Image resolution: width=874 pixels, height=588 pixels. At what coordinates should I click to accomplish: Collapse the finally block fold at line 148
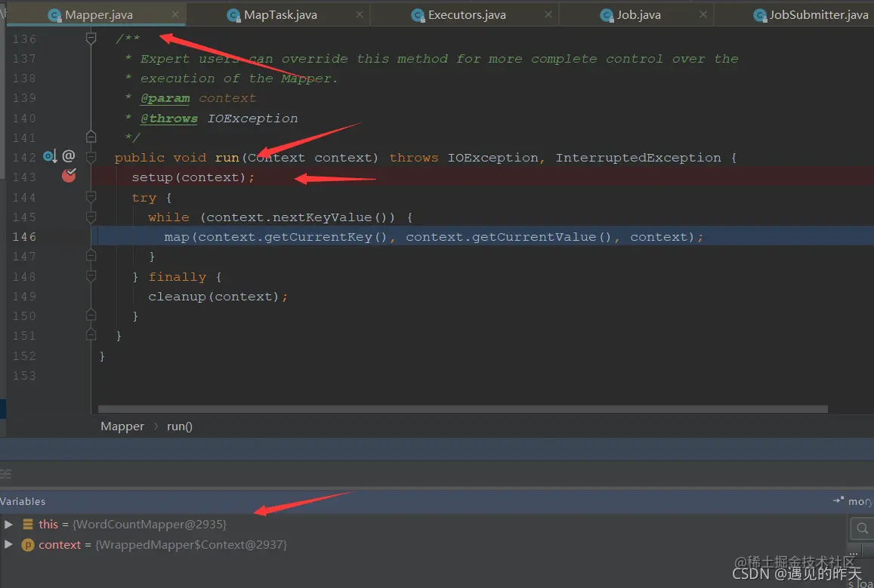coord(91,276)
